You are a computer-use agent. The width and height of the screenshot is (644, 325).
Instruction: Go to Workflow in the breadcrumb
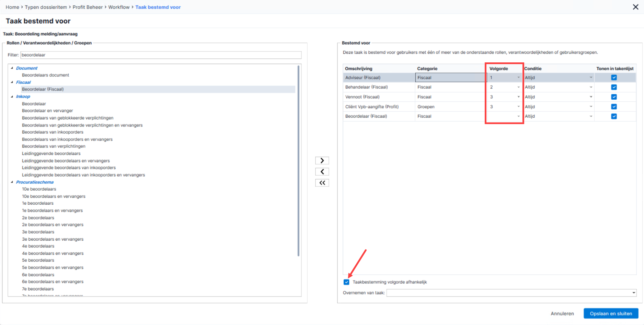coord(119,7)
